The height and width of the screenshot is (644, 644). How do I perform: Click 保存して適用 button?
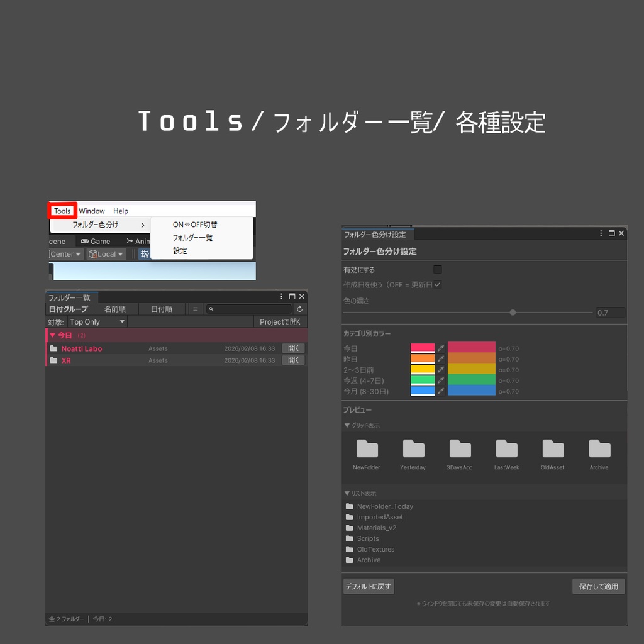click(x=598, y=586)
